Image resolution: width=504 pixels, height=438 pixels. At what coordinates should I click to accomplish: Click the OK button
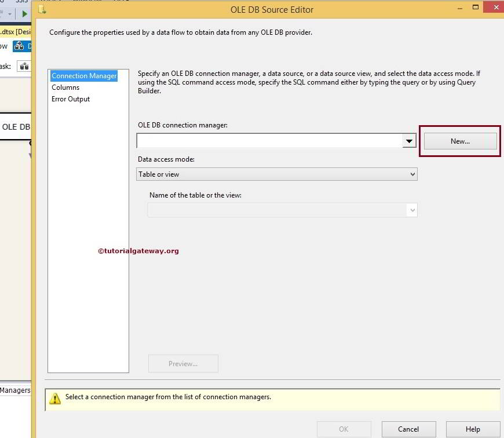click(x=344, y=429)
